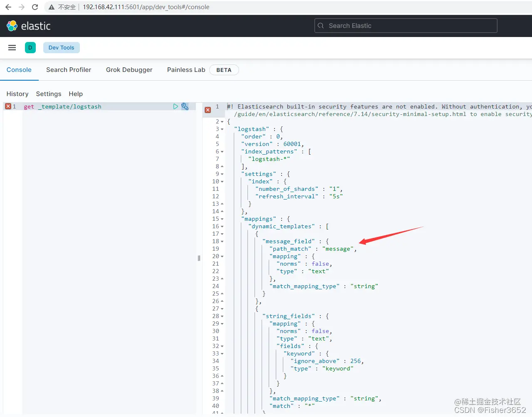Viewport: 532px width, 417px height.
Task: Click the red error marker on request line 1
Action: click(x=8, y=106)
